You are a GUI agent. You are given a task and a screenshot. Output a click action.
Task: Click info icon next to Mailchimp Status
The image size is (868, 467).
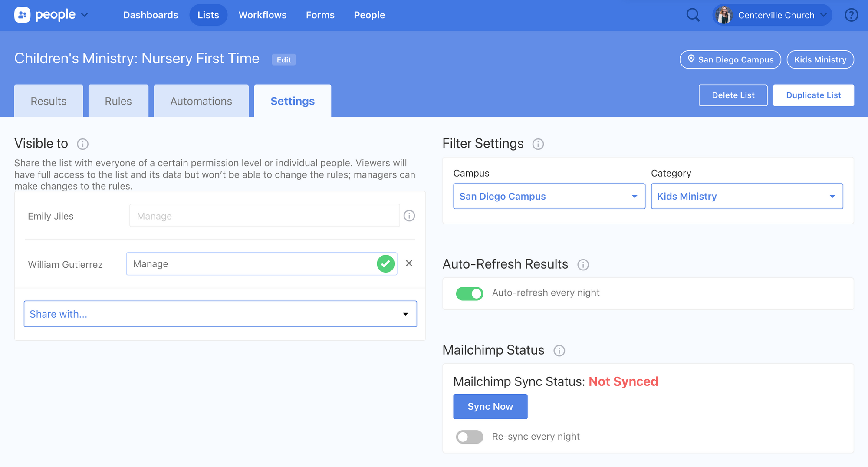(x=559, y=351)
